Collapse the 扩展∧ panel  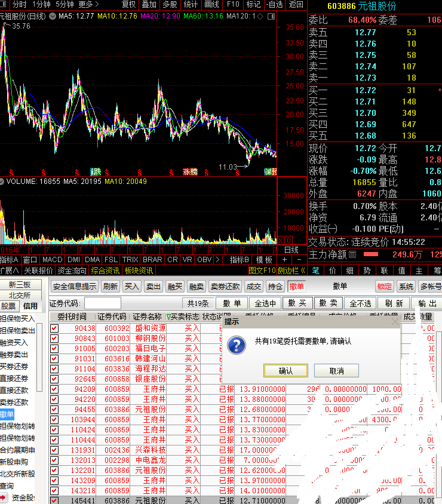pos(10,271)
